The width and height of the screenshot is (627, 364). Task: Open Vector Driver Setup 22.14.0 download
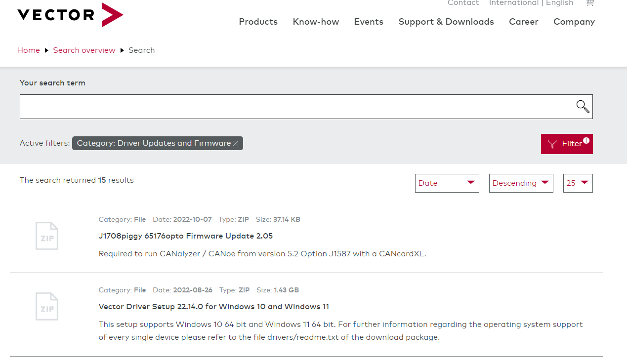pyautogui.click(x=214, y=307)
